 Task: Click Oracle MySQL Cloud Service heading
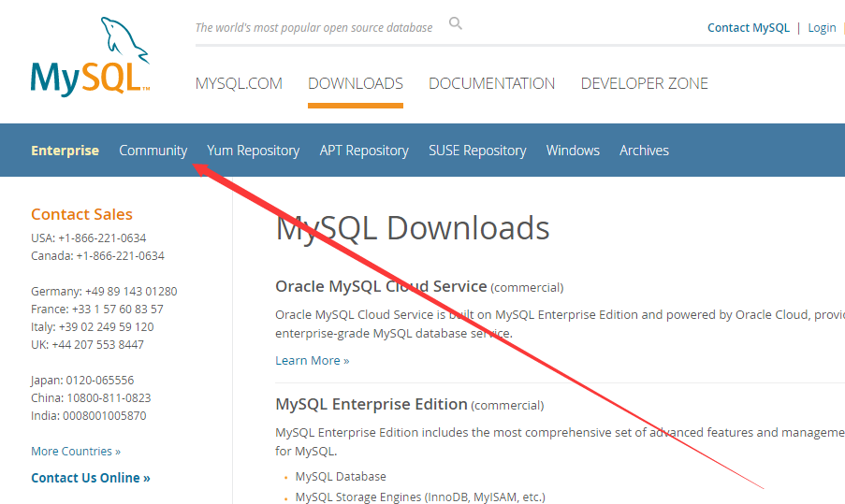pyautogui.click(x=381, y=286)
